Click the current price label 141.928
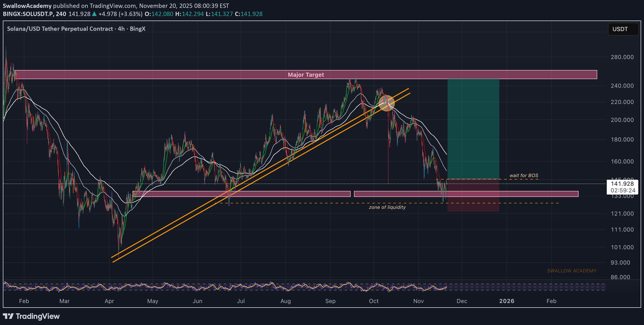The width and height of the screenshot is (644, 325). click(622, 184)
